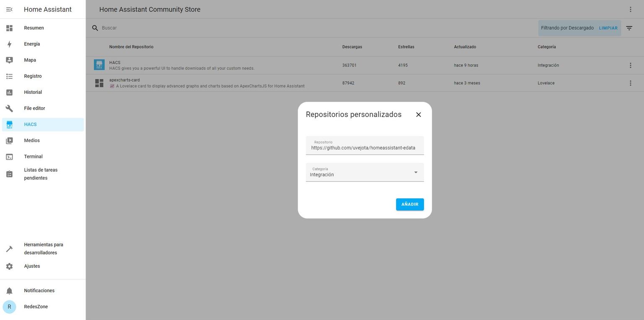Click the Terminal console icon

point(9,157)
